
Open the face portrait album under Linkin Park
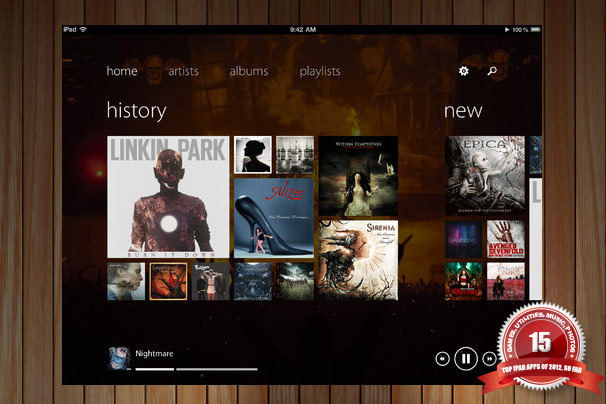click(126, 281)
